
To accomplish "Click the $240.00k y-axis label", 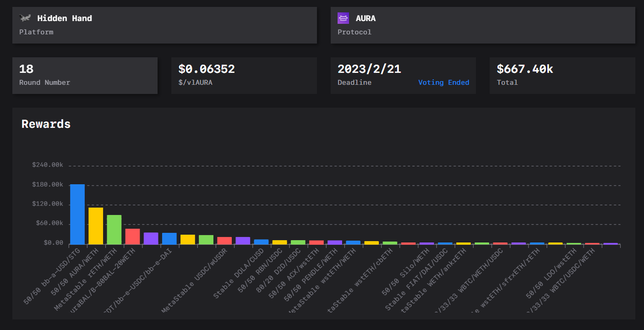I will 47,165.
